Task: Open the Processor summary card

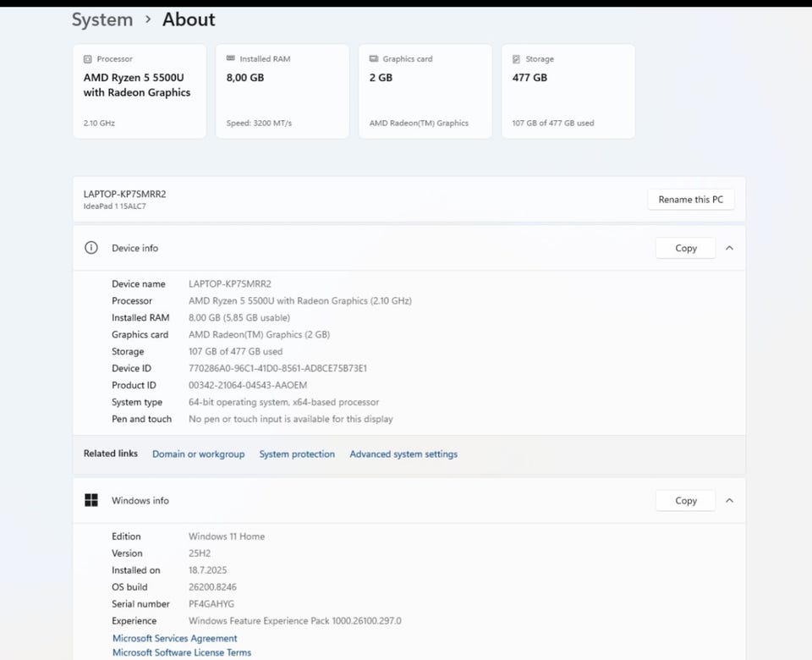Action: pos(140,91)
